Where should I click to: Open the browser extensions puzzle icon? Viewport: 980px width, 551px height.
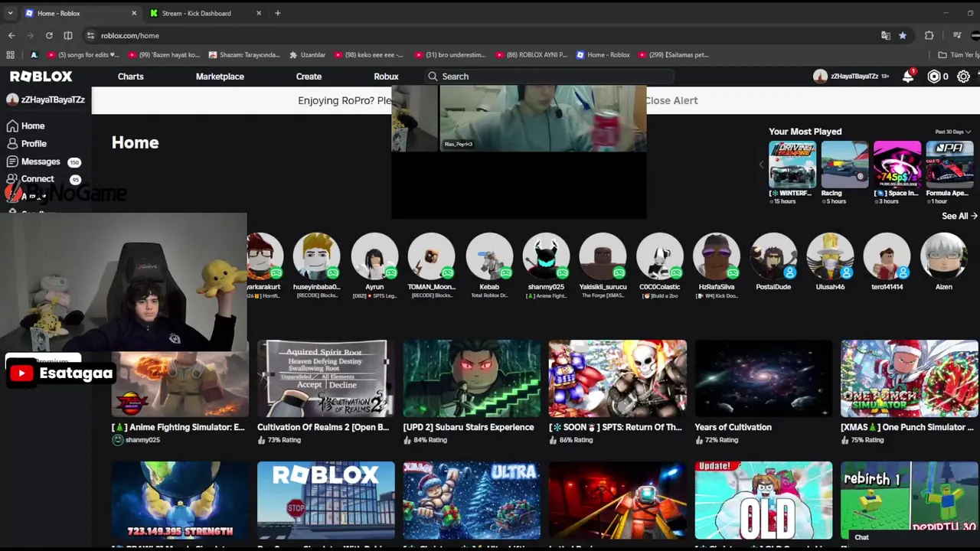coord(929,35)
